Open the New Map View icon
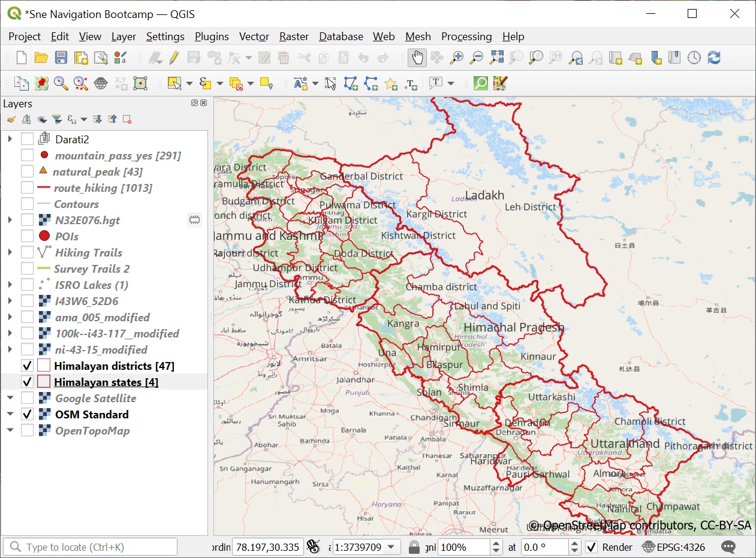The width and height of the screenshot is (756, 558). 615,58
